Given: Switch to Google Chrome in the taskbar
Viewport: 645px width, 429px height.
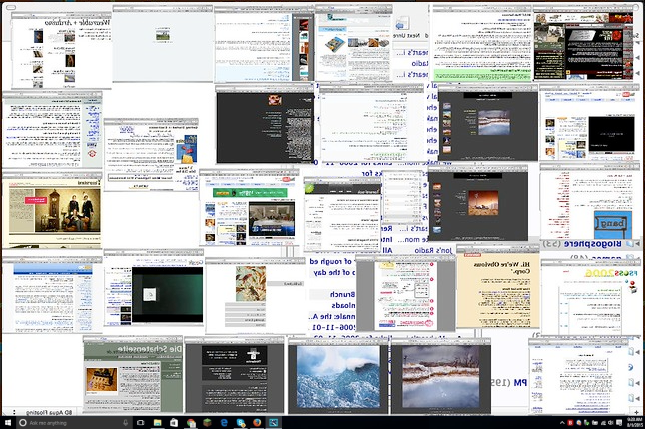Looking at the screenshot, I should [x=191, y=422].
